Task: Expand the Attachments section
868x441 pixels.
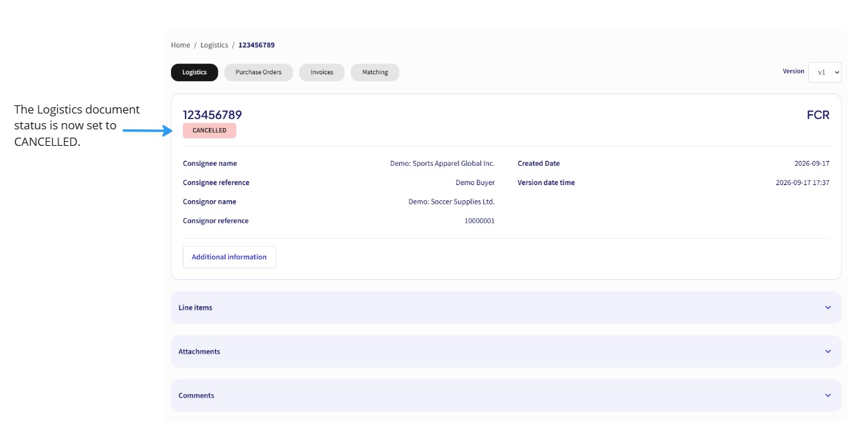Action: pos(506,352)
